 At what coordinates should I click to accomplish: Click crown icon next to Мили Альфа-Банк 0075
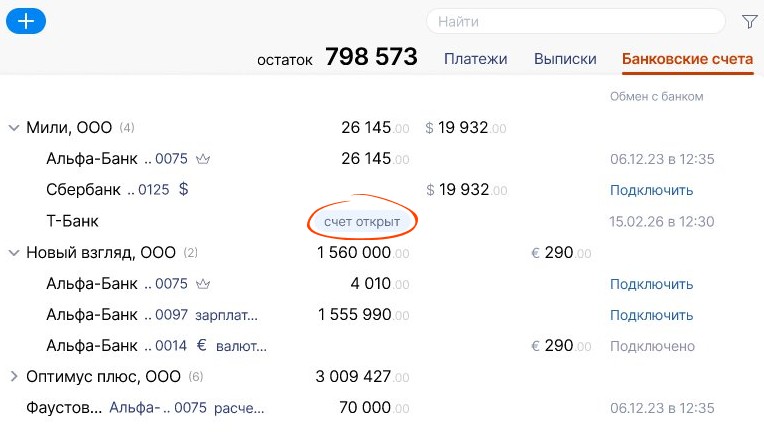(203, 159)
